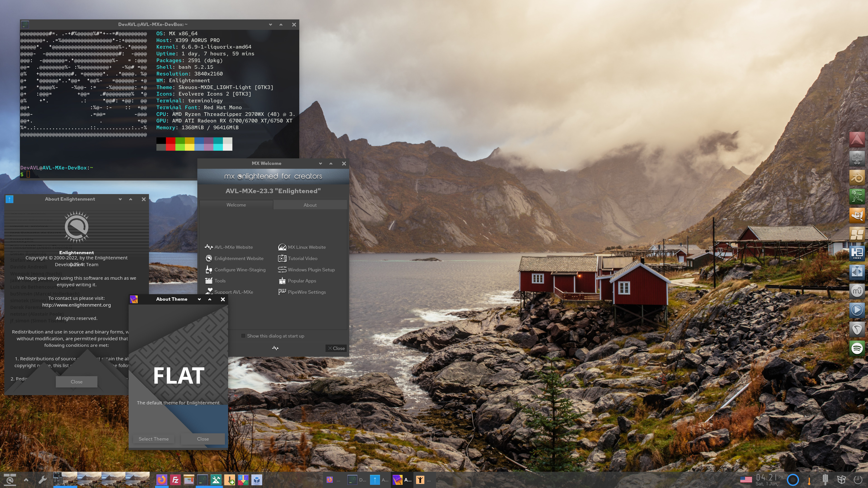Image resolution: width=868 pixels, height=488 pixels.
Task: Open PipeWire Settings
Action: point(302,292)
